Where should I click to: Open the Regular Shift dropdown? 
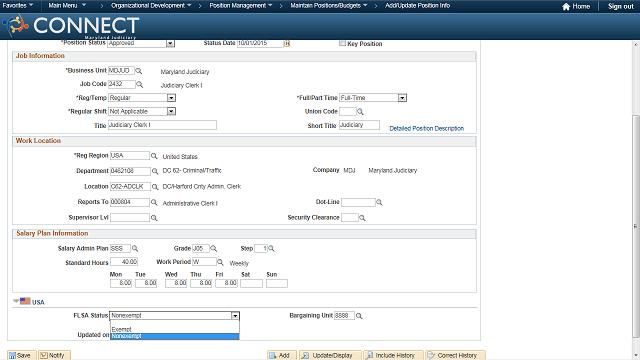(171, 111)
